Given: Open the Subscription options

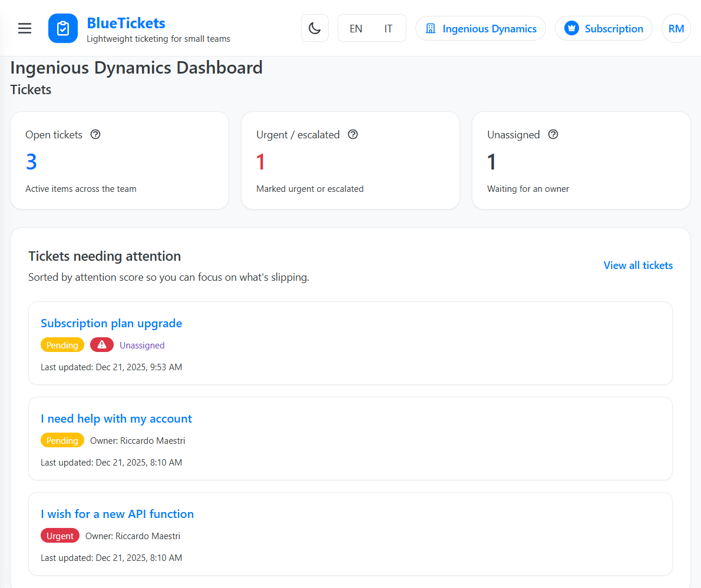Looking at the screenshot, I should tap(603, 28).
